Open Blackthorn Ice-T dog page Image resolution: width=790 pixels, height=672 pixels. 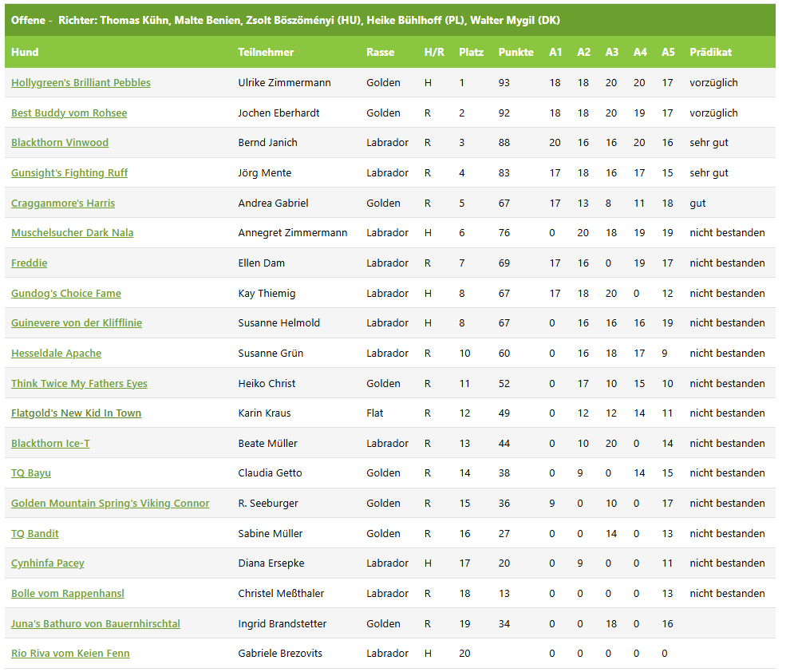click(50, 443)
